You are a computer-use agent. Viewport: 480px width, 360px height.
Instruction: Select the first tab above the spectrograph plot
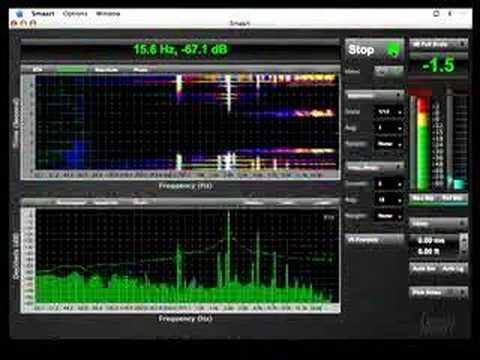tap(38, 69)
